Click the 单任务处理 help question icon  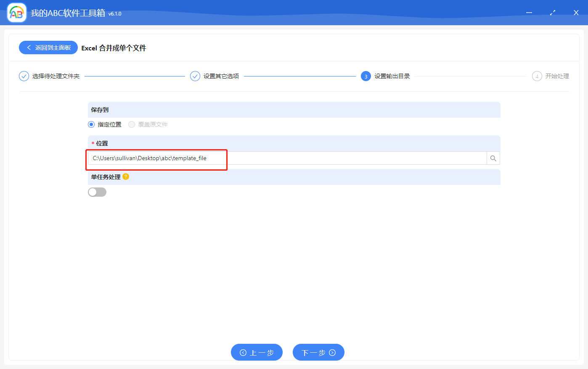click(x=125, y=177)
